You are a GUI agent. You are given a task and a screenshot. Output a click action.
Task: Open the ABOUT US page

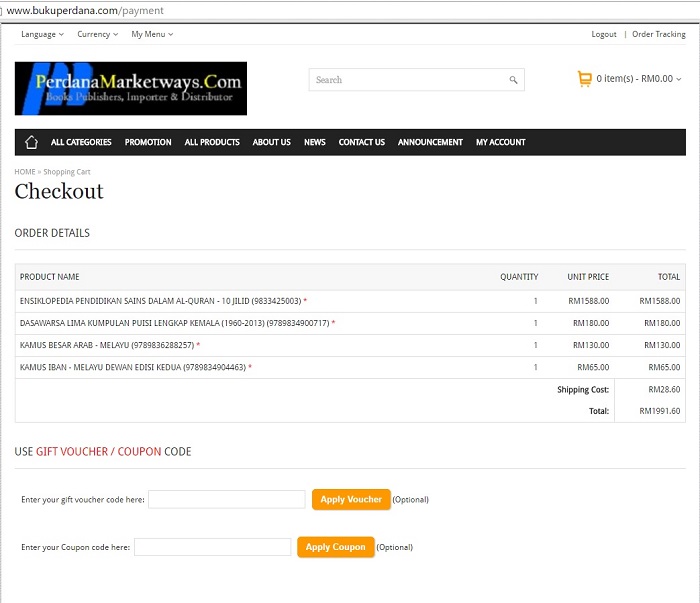[x=271, y=142]
